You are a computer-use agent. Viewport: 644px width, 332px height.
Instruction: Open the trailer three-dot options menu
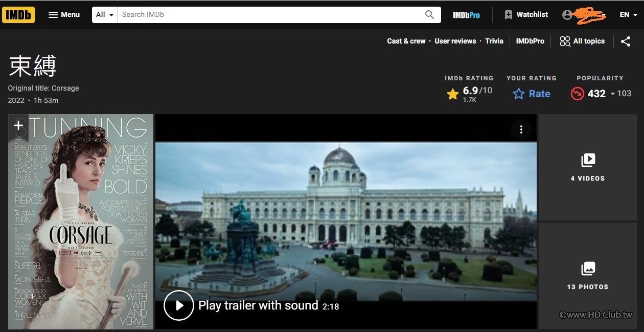pyautogui.click(x=521, y=129)
